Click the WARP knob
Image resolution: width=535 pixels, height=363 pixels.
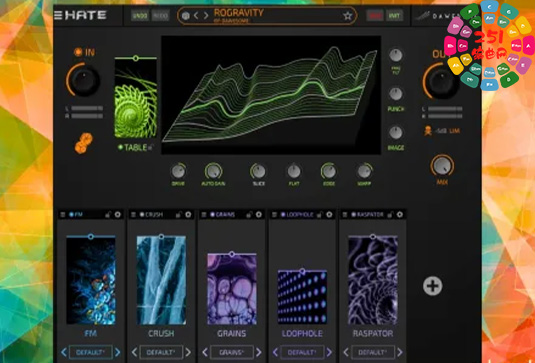[x=364, y=172]
